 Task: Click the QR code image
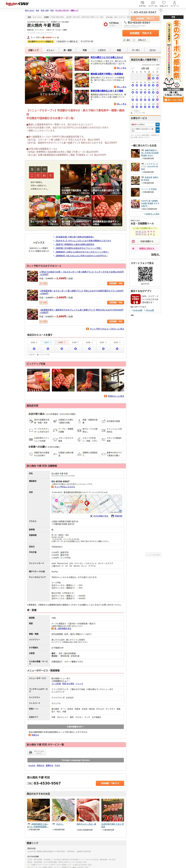[x=145, y=274]
